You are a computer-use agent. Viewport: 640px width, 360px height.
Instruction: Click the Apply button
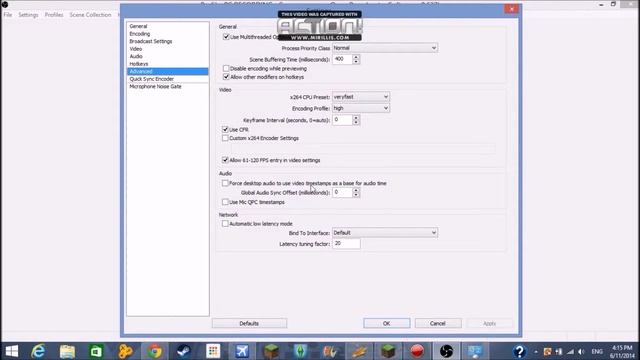(489, 323)
